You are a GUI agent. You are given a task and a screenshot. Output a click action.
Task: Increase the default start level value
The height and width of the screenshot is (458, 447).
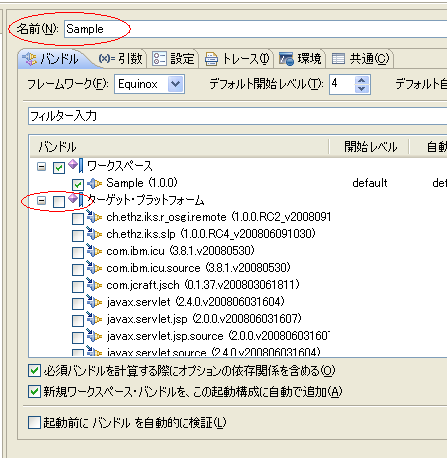tap(362, 81)
